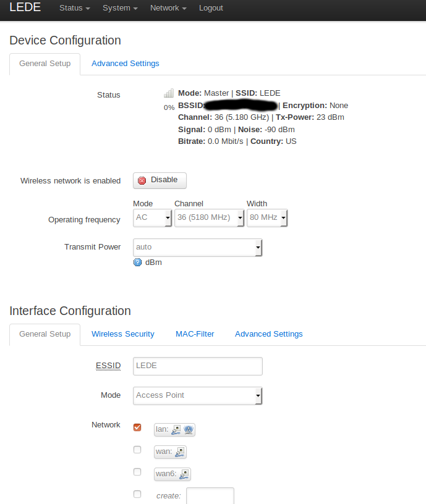Tick the wan6 network checkbox
Screen dimensions: 426x504
coord(137,472)
